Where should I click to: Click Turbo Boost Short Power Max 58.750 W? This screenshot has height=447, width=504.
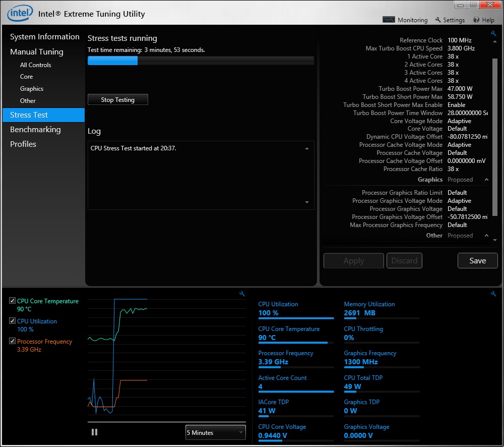(460, 96)
